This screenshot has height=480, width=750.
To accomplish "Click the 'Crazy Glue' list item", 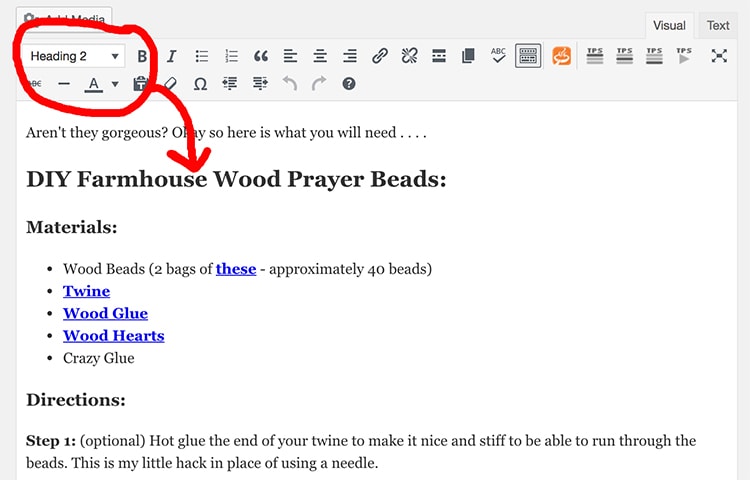I will pyautogui.click(x=99, y=358).
